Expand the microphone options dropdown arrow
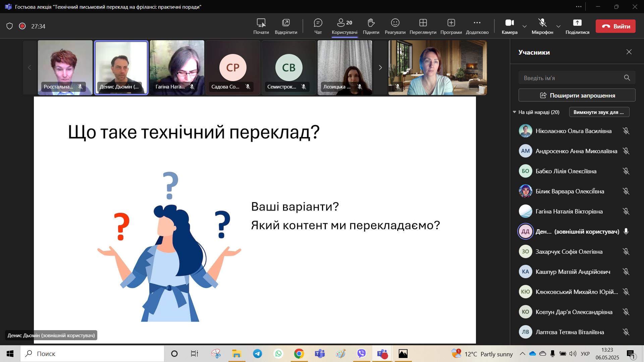Image resolution: width=644 pixels, height=362 pixels. click(558, 26)
